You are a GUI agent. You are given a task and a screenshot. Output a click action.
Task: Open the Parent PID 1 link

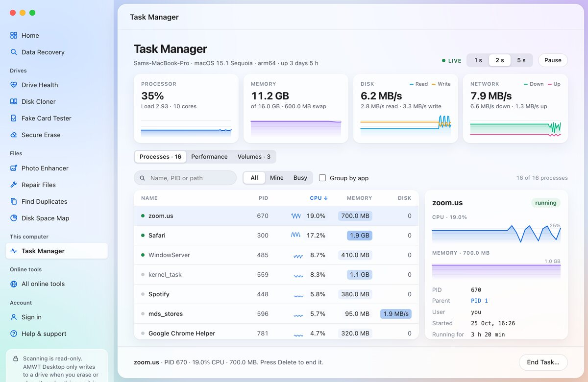(x=479, y=301)
